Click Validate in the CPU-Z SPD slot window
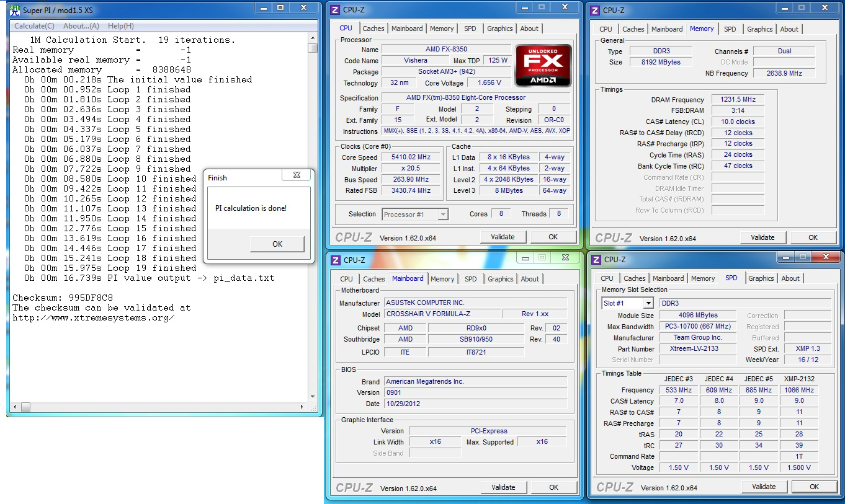This screenshot has width=845, height=504. [x=764, y=487]
